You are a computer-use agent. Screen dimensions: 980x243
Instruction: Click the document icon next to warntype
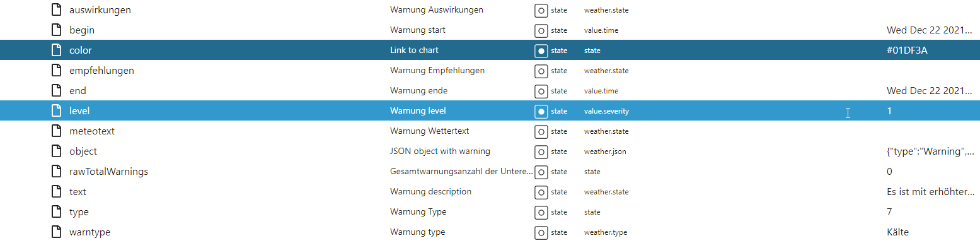point(57,232)
